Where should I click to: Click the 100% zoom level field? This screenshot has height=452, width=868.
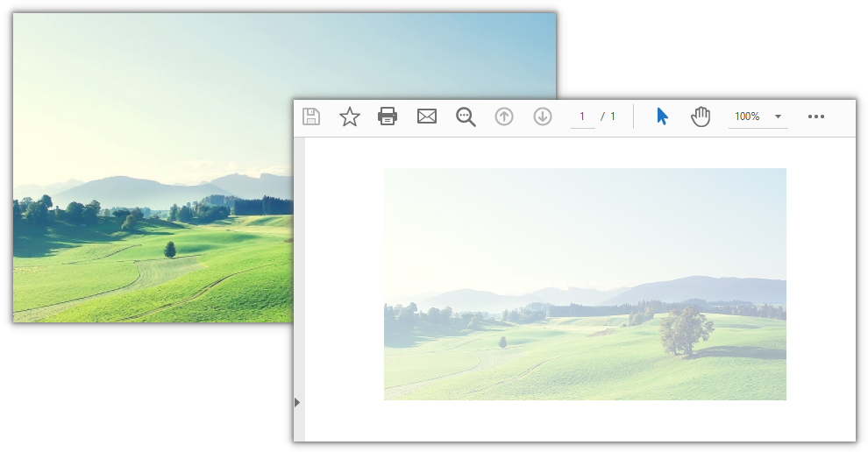click(x=747, y=117)
